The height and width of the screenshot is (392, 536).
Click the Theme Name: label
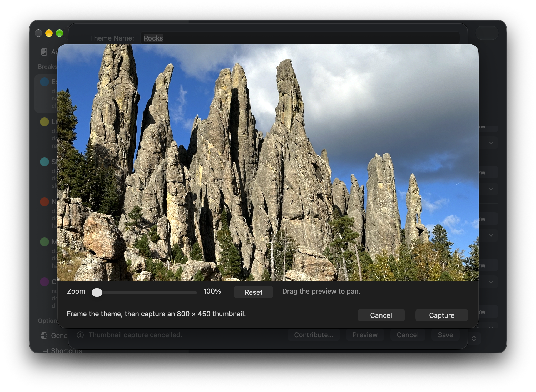112,38
